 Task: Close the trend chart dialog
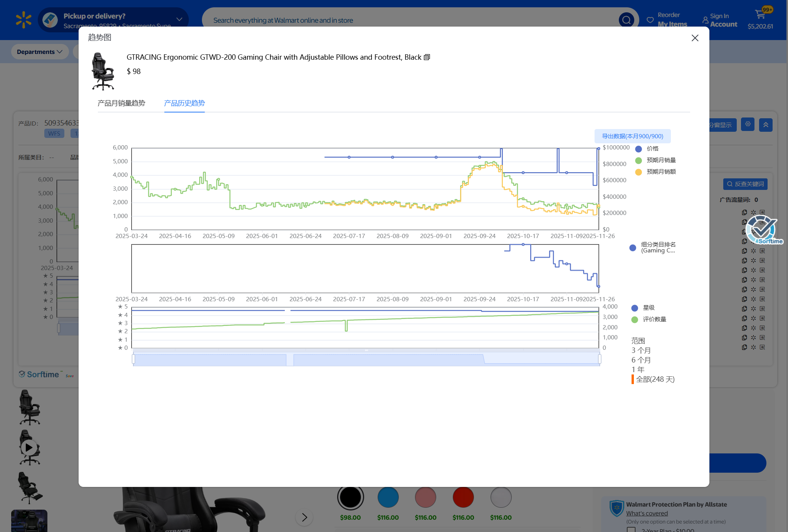[x=695, y=38]
